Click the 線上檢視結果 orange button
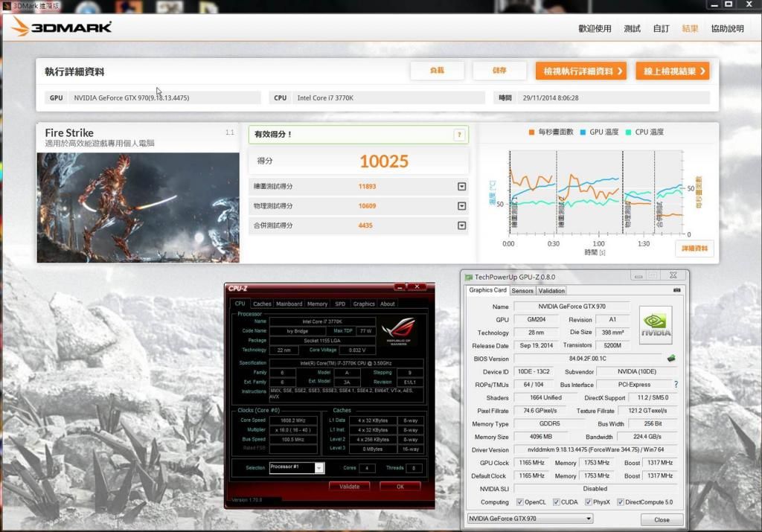The height and width of the screenshot is (532, 762). [x=673, y=71]
